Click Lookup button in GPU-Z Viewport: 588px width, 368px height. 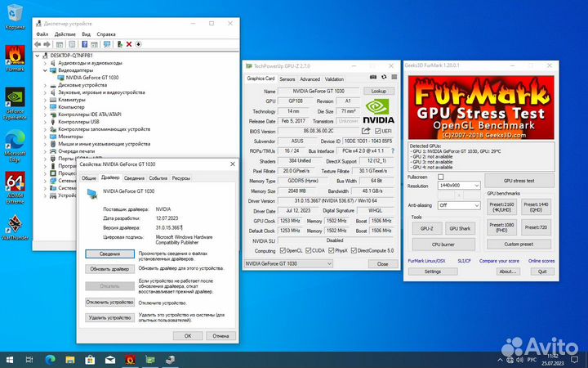[x=379, y=92]
